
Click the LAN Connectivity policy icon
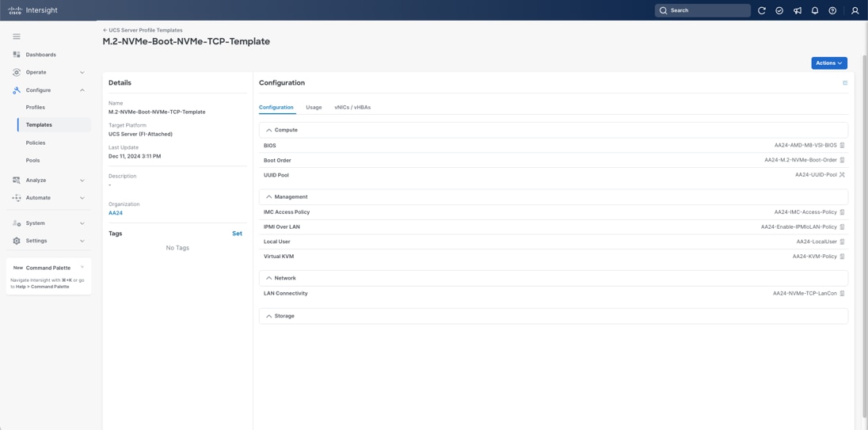click(842, 293)
